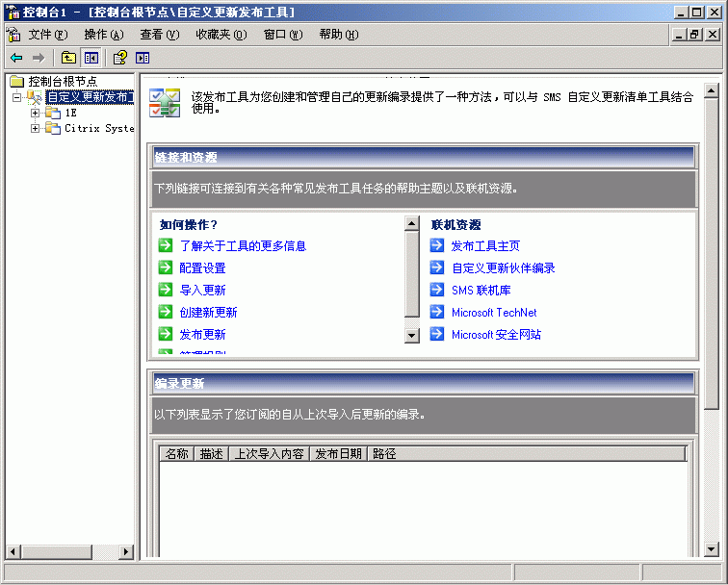Collapse the 自定义更新发布工具 tree node

16,97
